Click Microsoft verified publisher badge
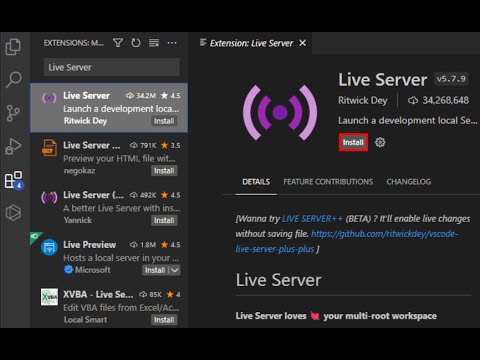Screen dimensions: 480x360 [68, 269]
